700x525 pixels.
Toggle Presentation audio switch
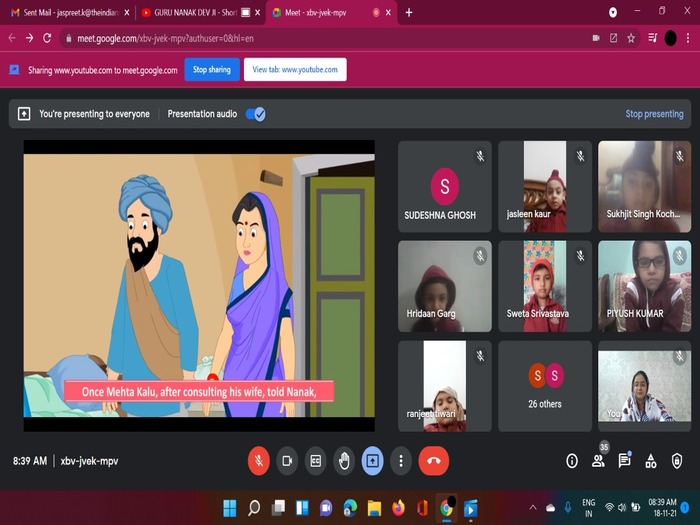256,114
